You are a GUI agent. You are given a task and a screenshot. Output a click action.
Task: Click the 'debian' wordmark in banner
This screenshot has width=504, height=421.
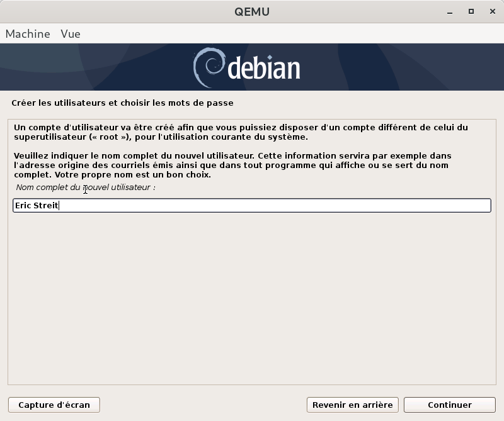(x=263, y=68)
